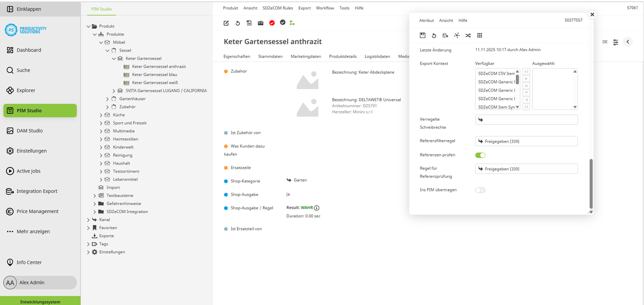Save attribute using the floppy disk icon

pyautogui.click(x=423, y=35)
